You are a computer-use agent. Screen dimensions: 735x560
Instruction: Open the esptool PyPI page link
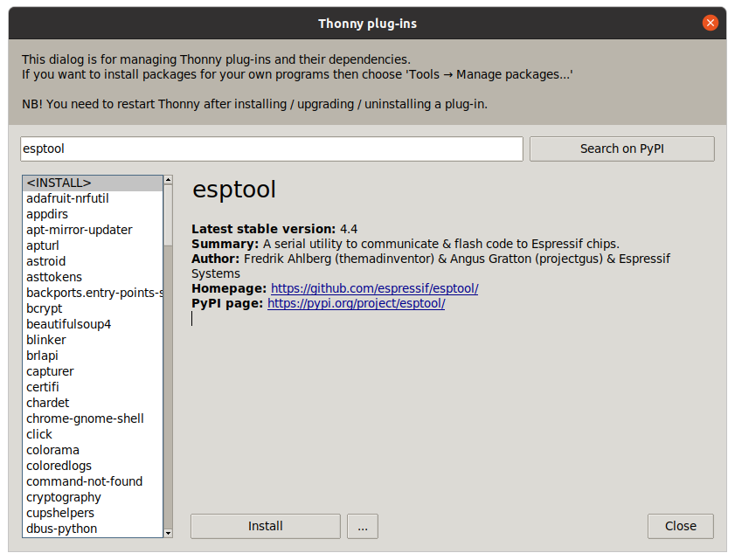click(x=357, y=303)
